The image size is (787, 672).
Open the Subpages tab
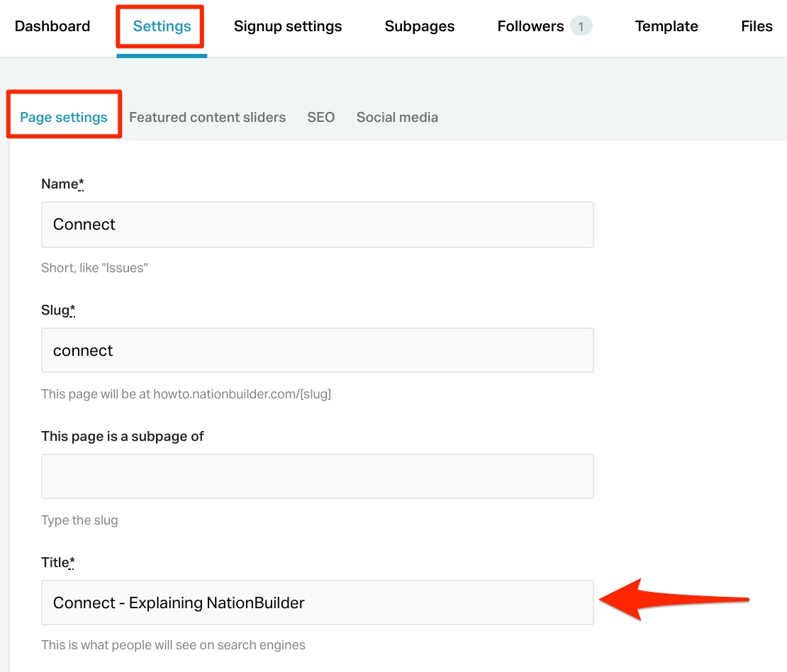(419, 26)
